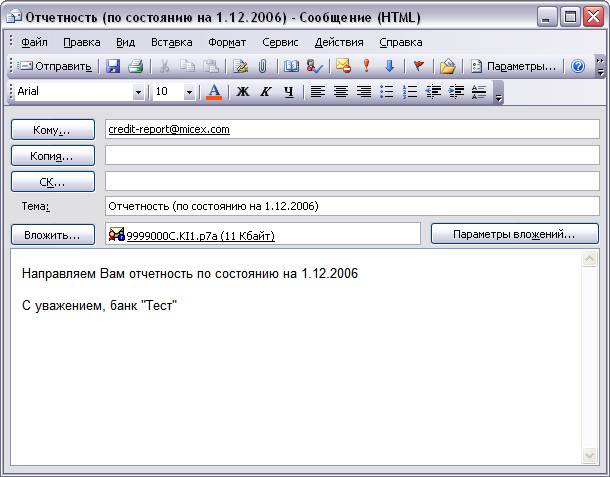Open the Arial font name dropdown
The width and height of the screenshot is (610, 477).
click(138, 92)
